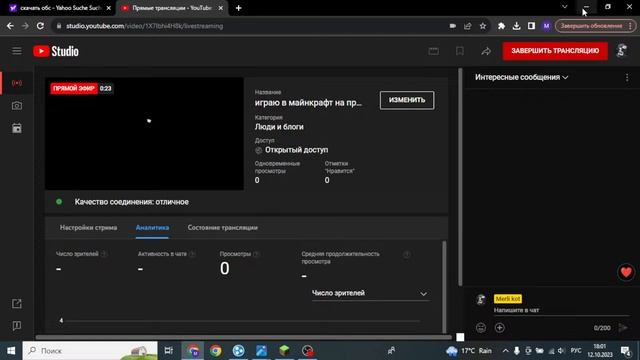
Task: Click the chat message input field
Action: click(561, 310)
